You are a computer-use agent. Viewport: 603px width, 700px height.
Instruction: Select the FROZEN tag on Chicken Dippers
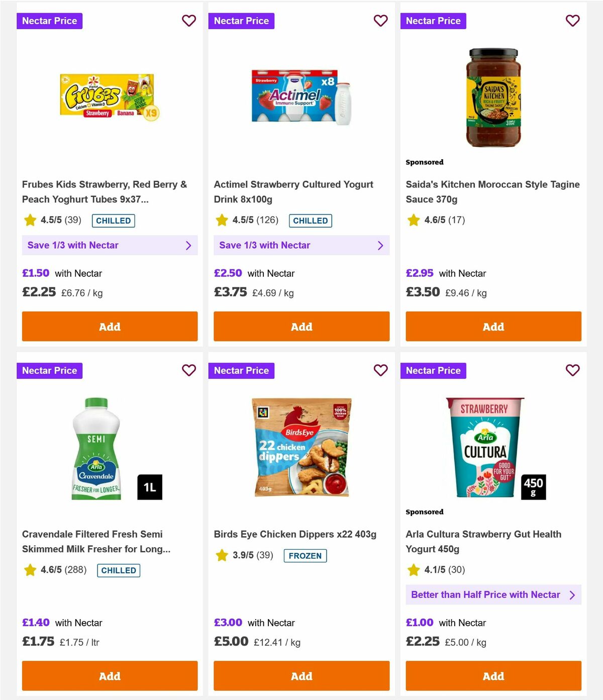(305, 556)
